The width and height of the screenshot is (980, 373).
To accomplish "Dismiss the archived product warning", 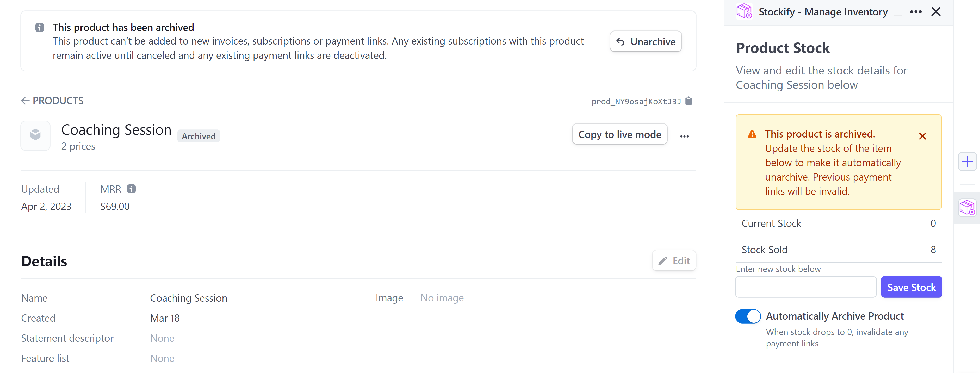I will [x=922, y=136].
